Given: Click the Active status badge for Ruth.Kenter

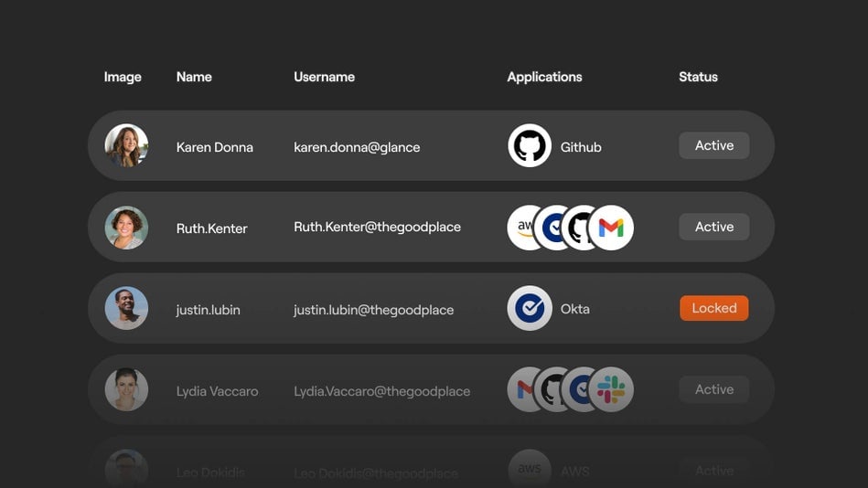Looking at the screenshot, I should coord(713,227).
